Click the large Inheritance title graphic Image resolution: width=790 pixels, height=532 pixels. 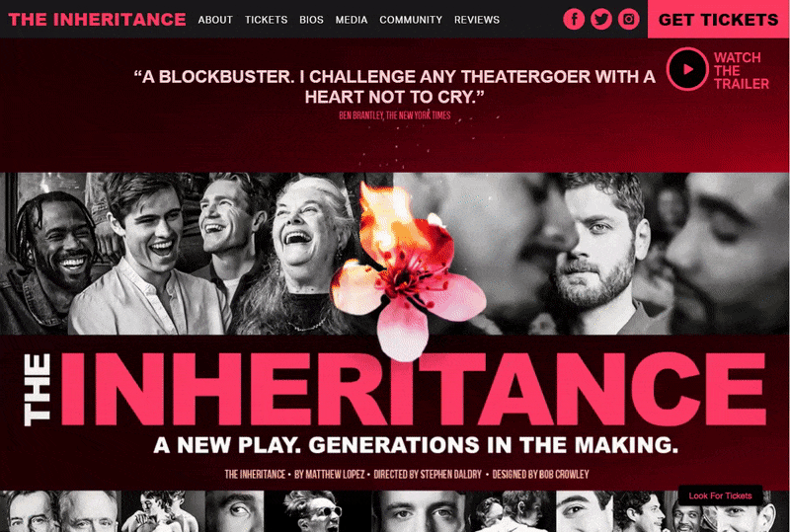(394, 390)
